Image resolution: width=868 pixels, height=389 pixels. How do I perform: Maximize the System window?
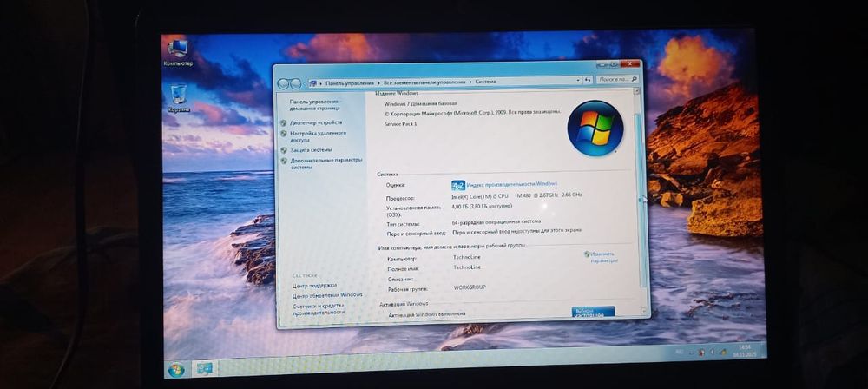point(614,63)
